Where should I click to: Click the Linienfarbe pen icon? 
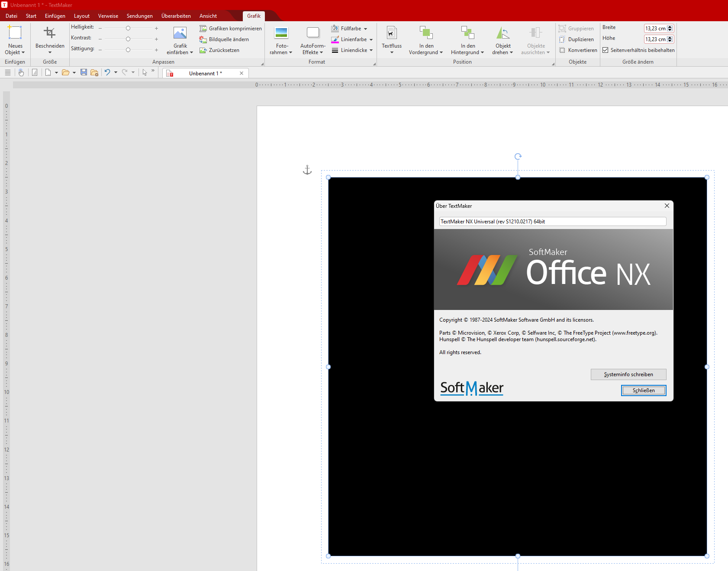pyautogui.click(x=335, y=39)
